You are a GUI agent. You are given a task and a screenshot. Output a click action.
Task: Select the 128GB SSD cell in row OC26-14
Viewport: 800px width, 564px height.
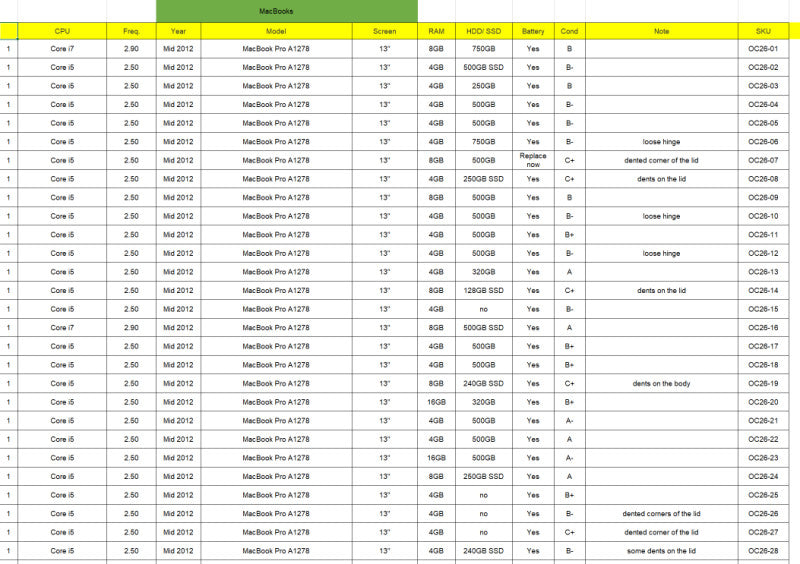point(484,290)
